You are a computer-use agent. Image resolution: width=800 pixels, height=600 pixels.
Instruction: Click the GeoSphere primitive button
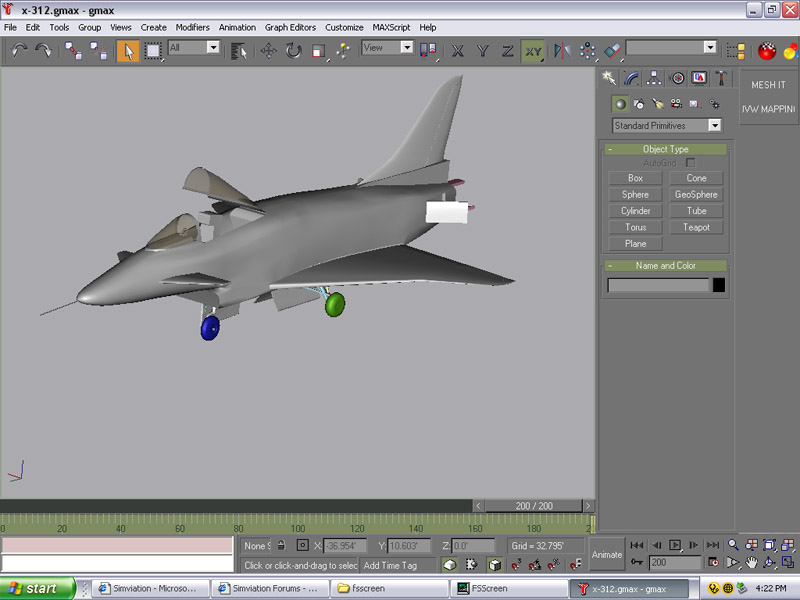point(696,194)
